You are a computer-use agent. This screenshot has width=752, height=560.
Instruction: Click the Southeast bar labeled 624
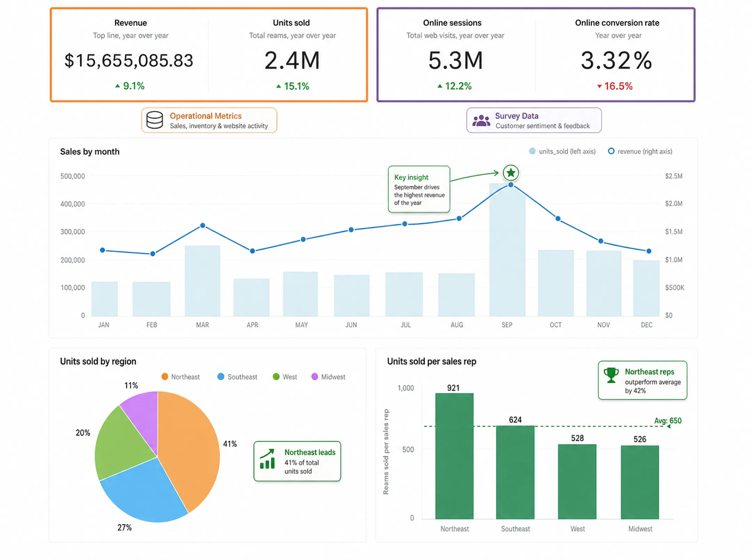(x=515, y=472)
